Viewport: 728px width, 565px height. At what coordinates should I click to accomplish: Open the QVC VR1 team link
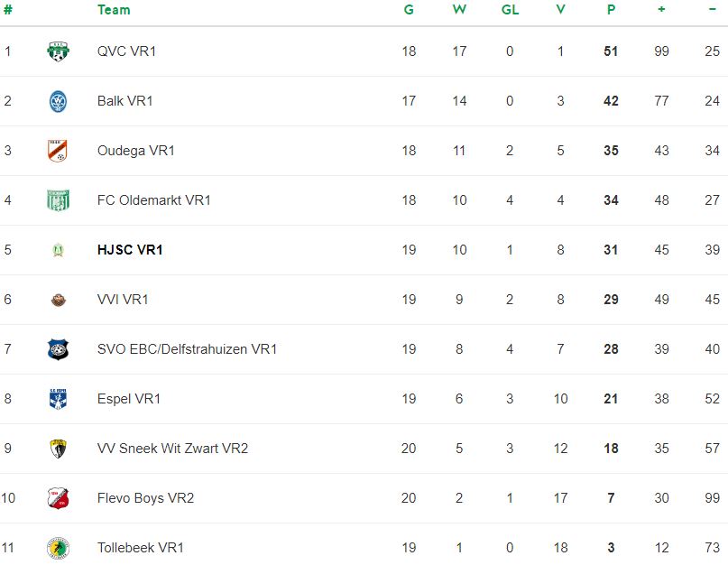click(127, 51)
